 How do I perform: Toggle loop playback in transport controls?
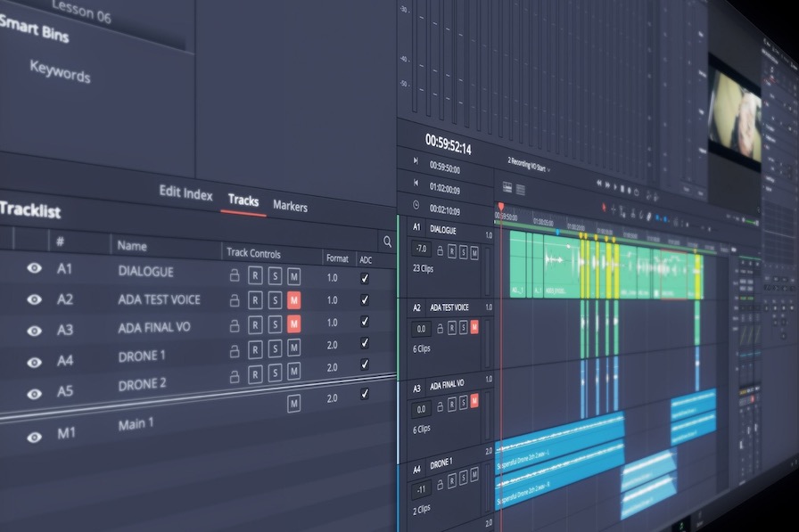tap(637, 193)
